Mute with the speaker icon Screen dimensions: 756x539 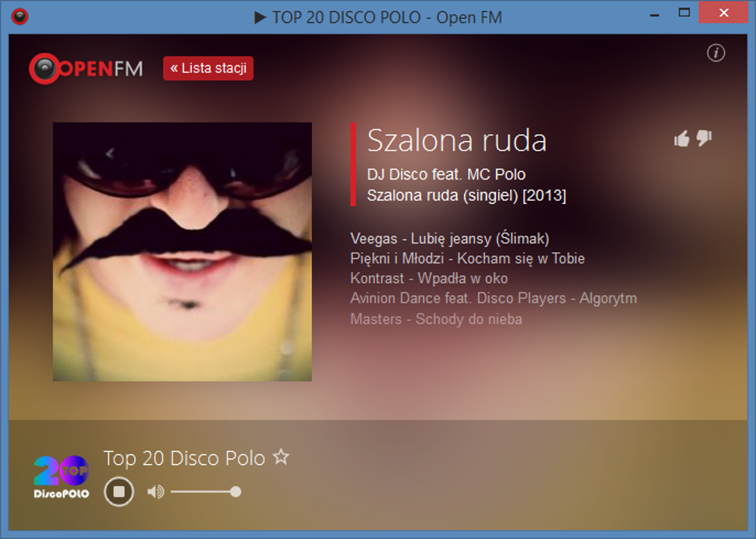[156, 492]
